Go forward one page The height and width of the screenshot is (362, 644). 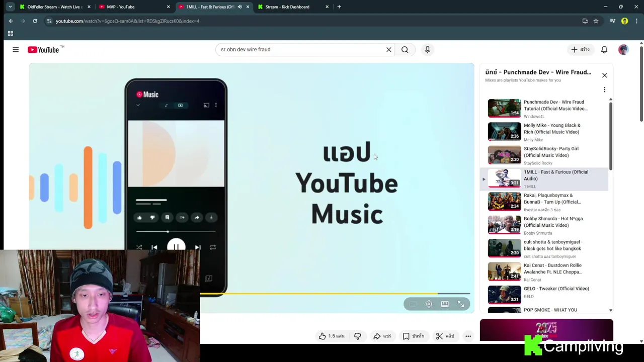pos(23,21)
